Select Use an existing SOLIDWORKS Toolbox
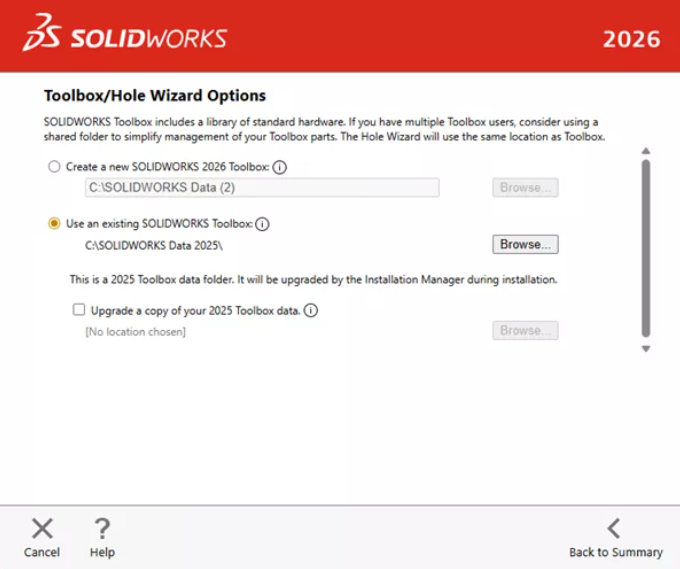Viewport: 680px width, 569px height. pyautogui.click(x=54, y=224)
